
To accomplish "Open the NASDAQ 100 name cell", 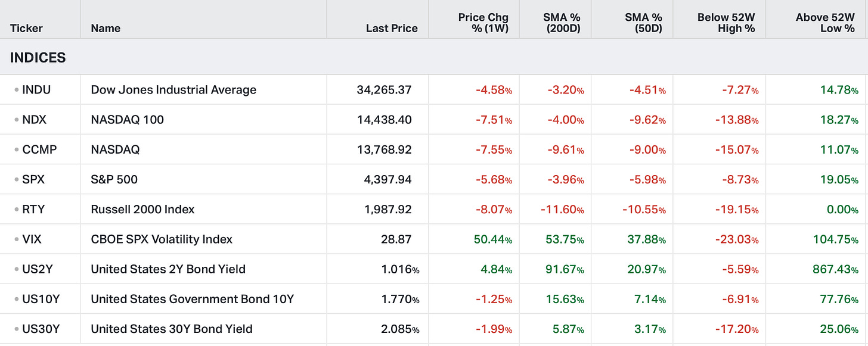I will pos(127,120).
